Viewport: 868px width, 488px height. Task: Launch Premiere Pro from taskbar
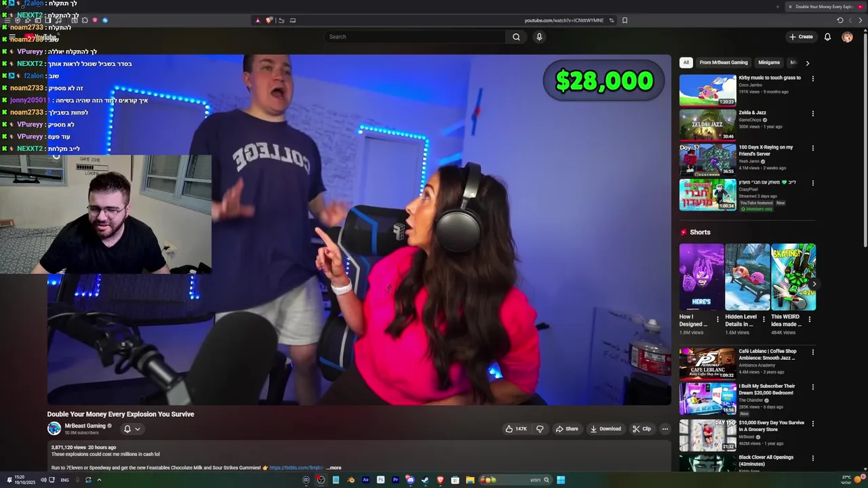point(395,480)
